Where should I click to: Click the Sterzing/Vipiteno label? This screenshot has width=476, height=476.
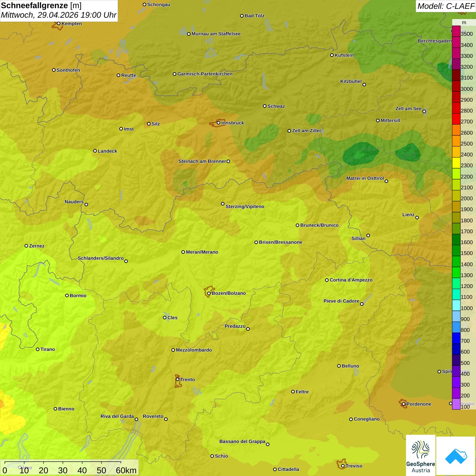[245, 206]
